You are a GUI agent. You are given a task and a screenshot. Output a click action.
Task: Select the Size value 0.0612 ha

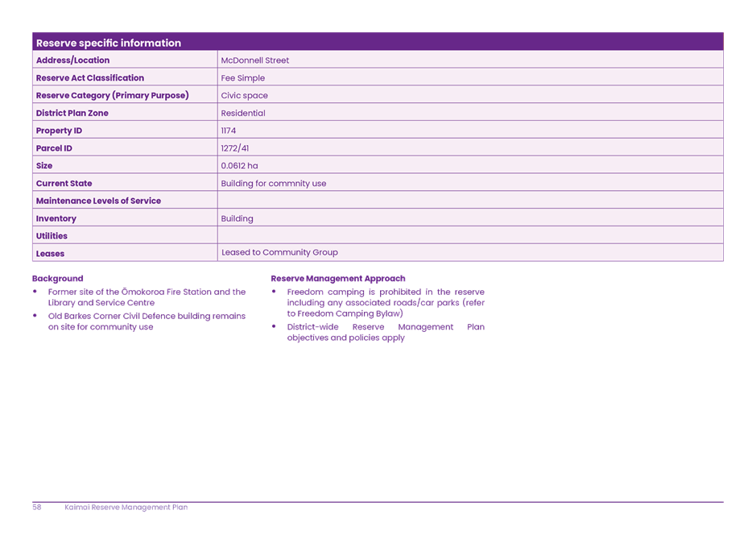pos(238,165)
